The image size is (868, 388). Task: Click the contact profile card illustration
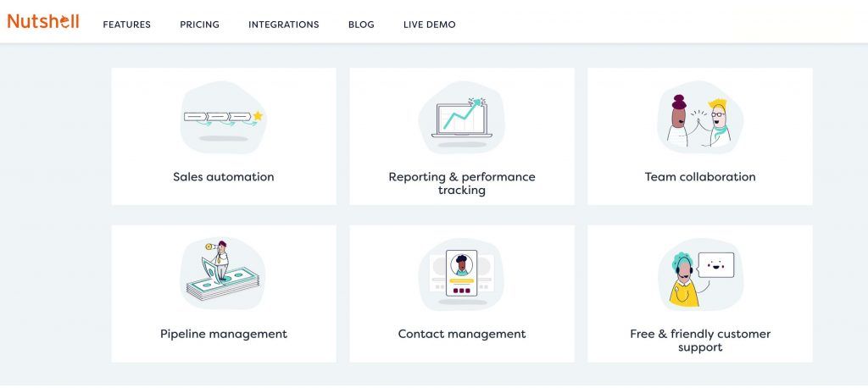pyautogui.click(x=462, y=274)
